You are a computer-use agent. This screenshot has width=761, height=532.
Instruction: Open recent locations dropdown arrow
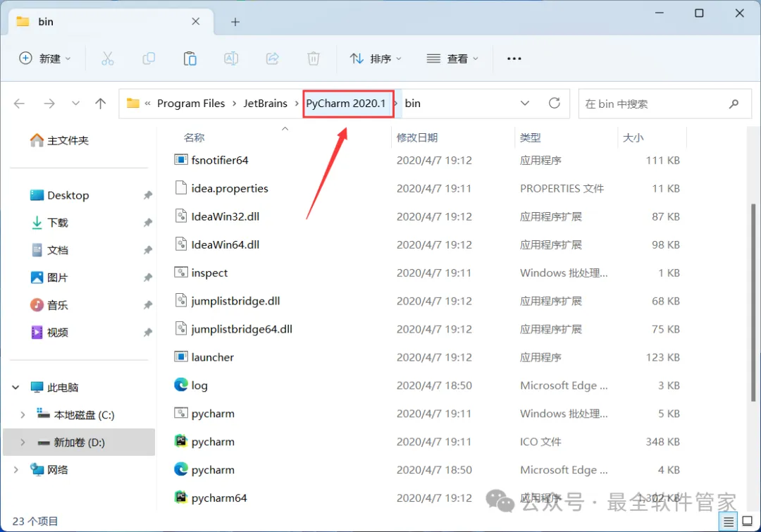point(75,104)
